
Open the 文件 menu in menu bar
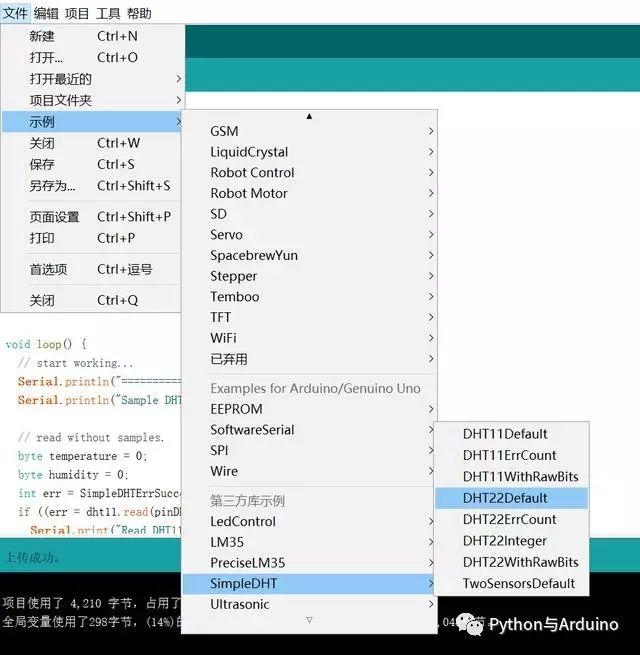(15, 13)
